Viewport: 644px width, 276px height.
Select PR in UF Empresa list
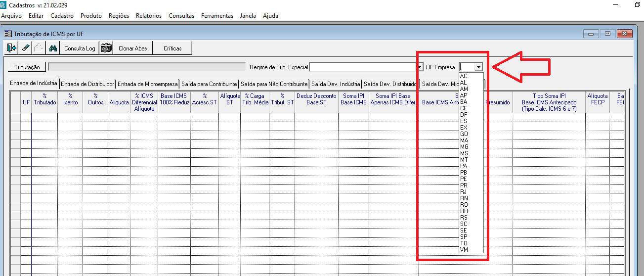coord(471,185)
